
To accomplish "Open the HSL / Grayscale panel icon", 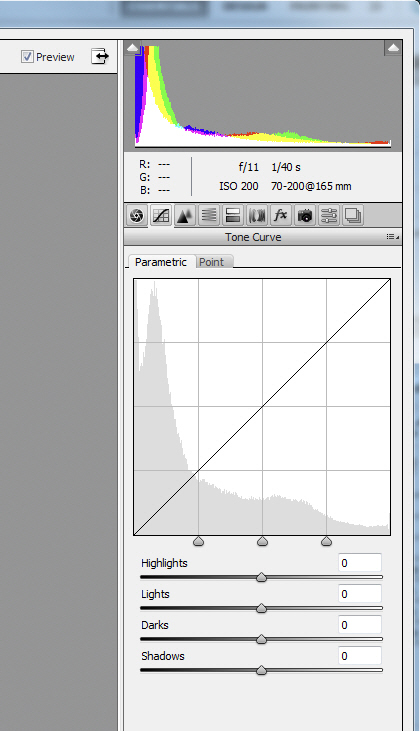I will pyautogui.click(x=208, y=215).
